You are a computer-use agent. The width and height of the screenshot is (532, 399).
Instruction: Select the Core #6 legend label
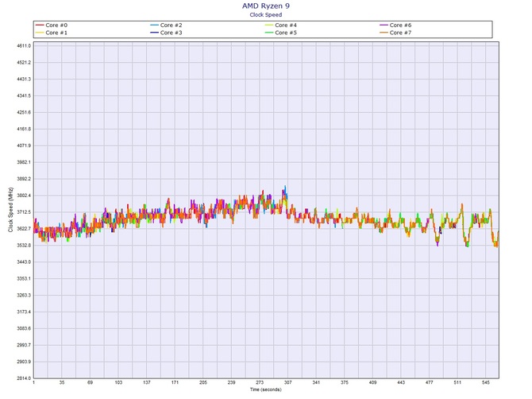[x=400, y=25]
